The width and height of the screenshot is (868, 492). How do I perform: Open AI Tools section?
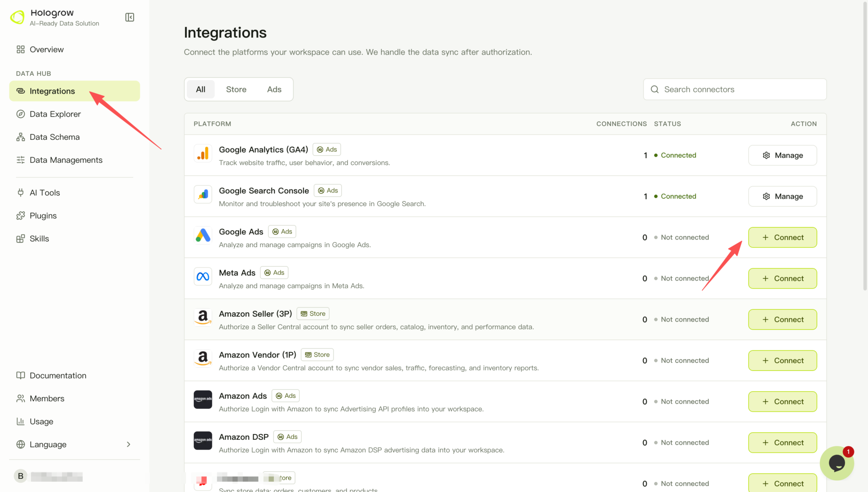coord(75,193)
